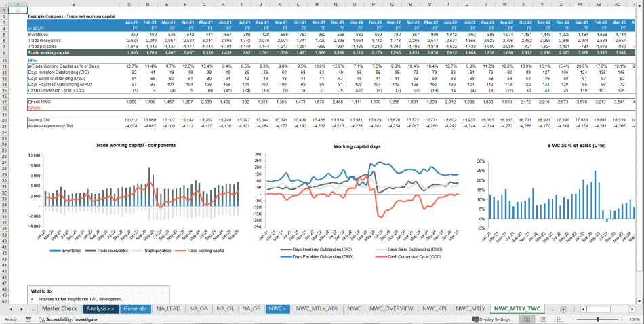Select column C header
This screenshot has height=324, width=644.
click(136, 5)
